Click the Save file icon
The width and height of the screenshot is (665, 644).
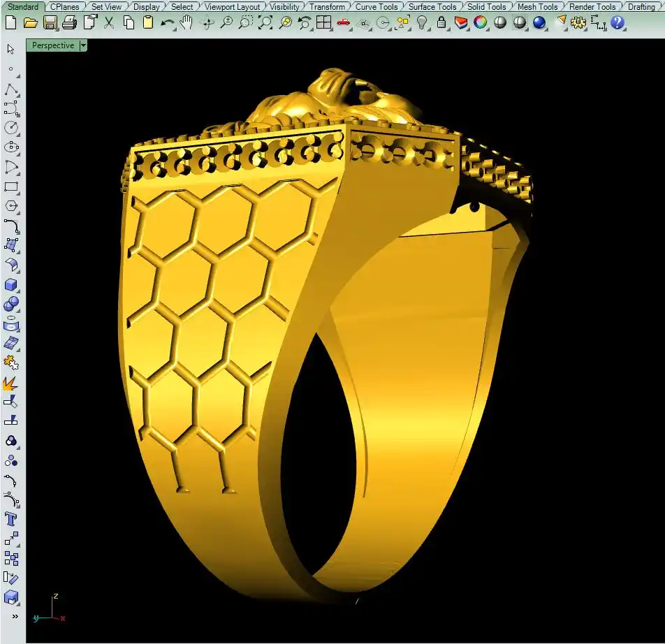[x=50, y=22]
